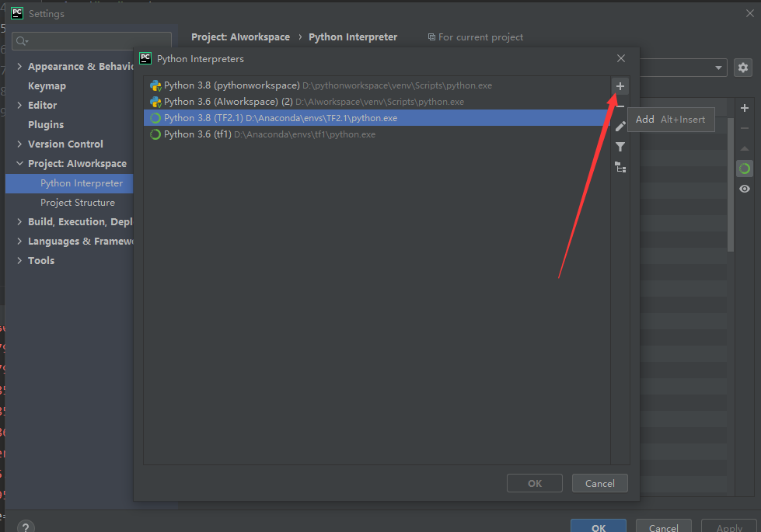This screenshot has width=761, height=532.
Task: Click the PyCharm icon in Python Interpreters title
Action: pyautogui.click(x=145, y=59)
